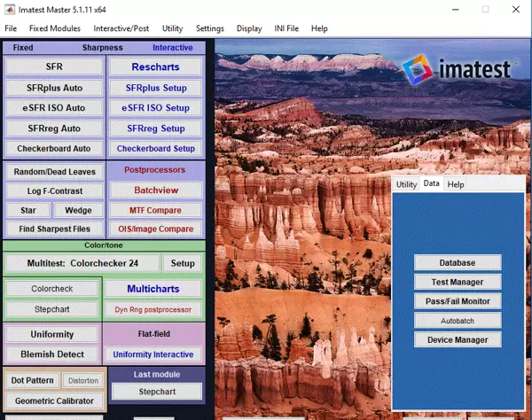
Task: Open the Rescharts interactive module
Action: pyautogui.click(x=155, y=66)
